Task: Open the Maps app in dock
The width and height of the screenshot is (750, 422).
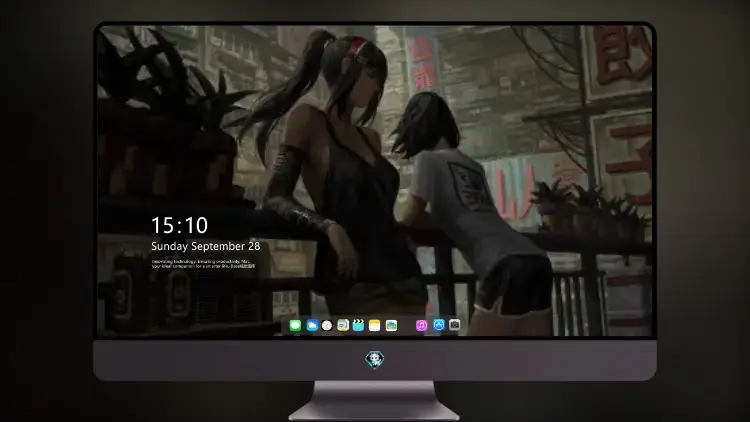Action: tap(343, 325)
